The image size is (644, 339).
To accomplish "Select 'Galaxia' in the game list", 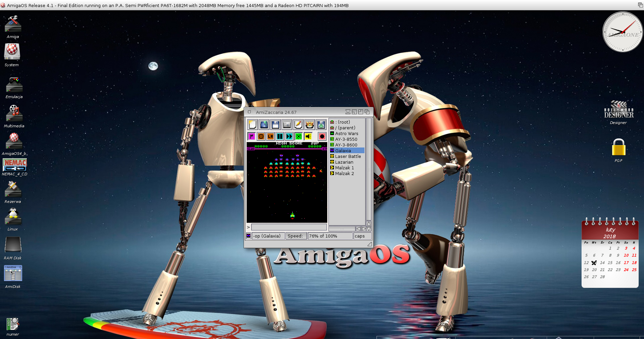I will click(347, 151).
